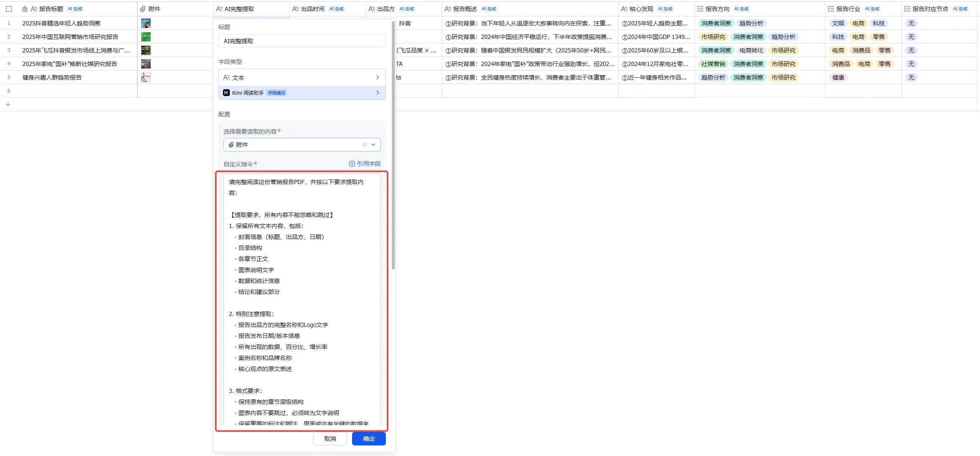Click the clear icon in the 附件 selector

point(364,145)
